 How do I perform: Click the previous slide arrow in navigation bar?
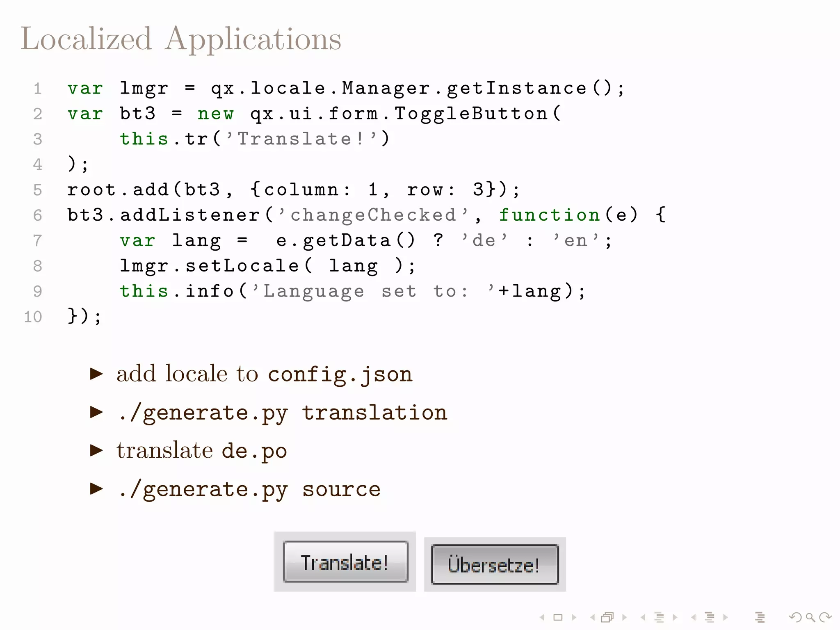542,617
